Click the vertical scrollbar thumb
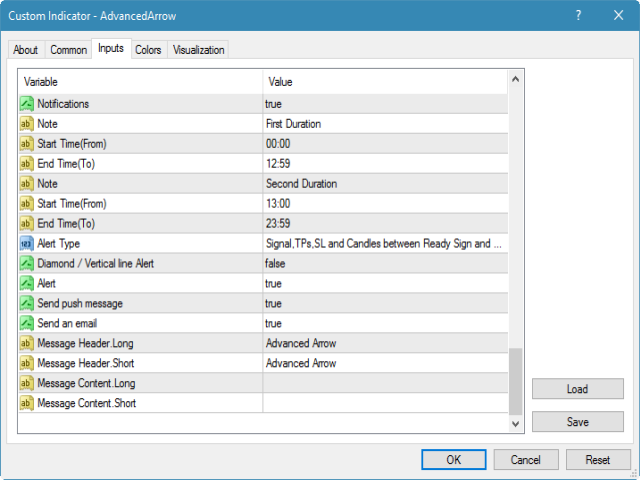640x480 pixels. pos(515,380)
